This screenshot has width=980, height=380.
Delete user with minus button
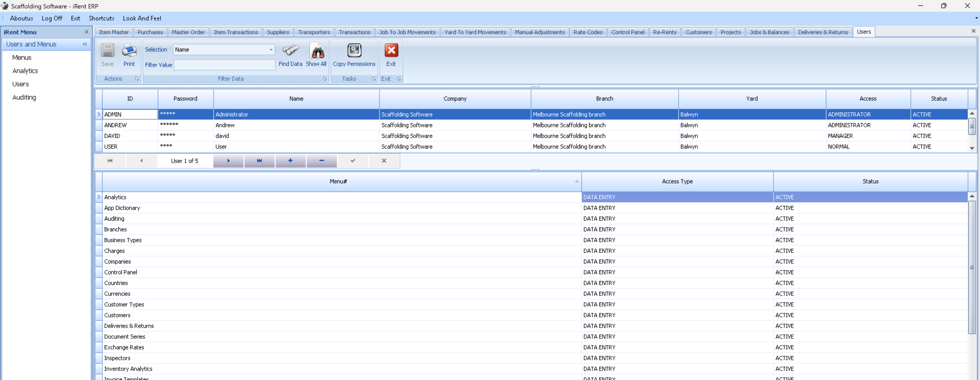322,161
